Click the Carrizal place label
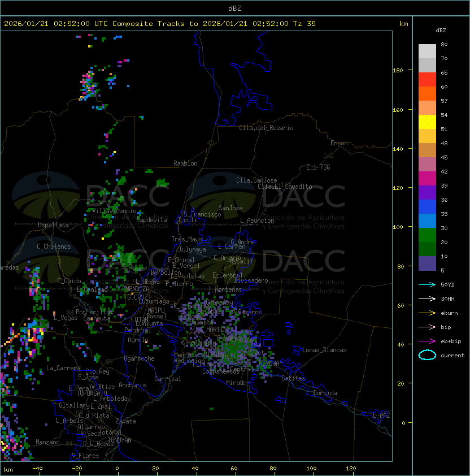The width and height of the screenshot is (470, 476). click(167, 379)
